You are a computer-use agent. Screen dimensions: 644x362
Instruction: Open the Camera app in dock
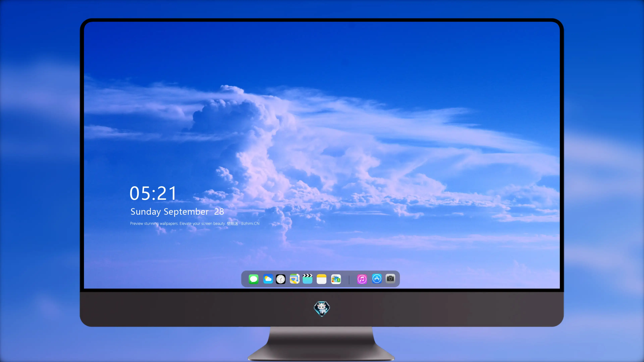tap(390, 279)
